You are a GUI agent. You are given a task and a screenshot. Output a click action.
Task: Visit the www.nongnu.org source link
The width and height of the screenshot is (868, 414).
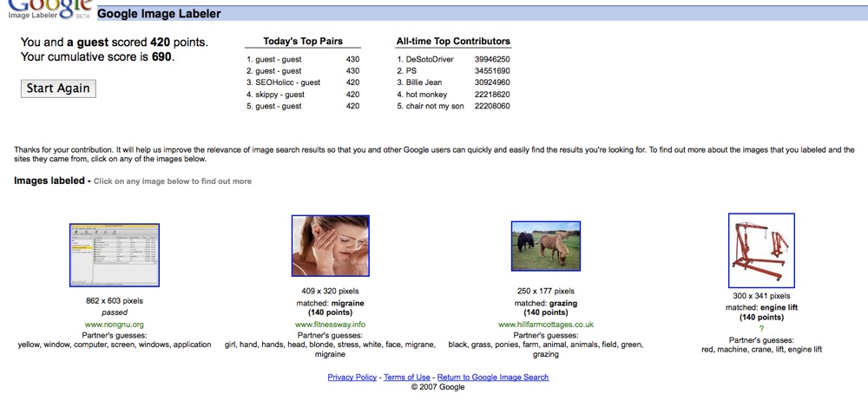click(x=115, y=325)
